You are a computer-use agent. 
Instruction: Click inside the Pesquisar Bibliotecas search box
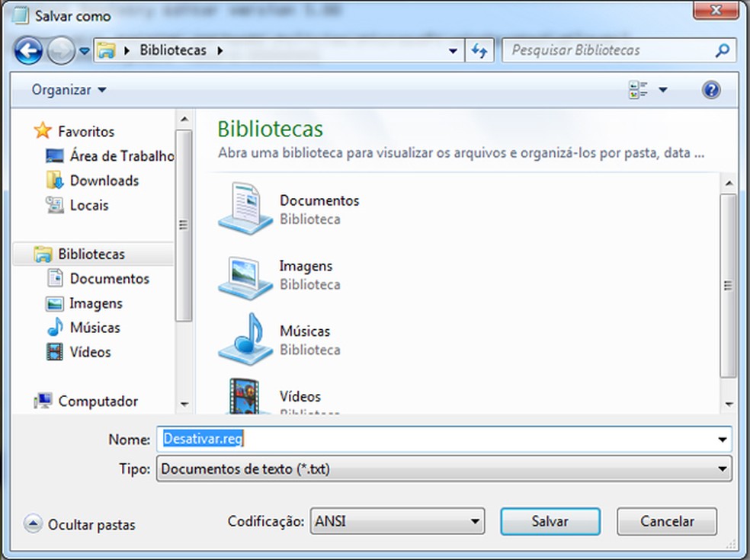(610, 50)
